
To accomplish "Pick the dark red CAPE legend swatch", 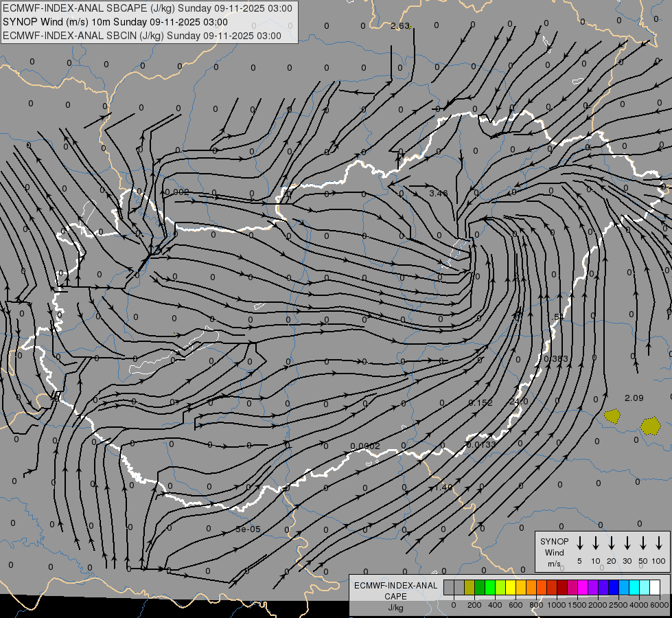I will [563, 587].
